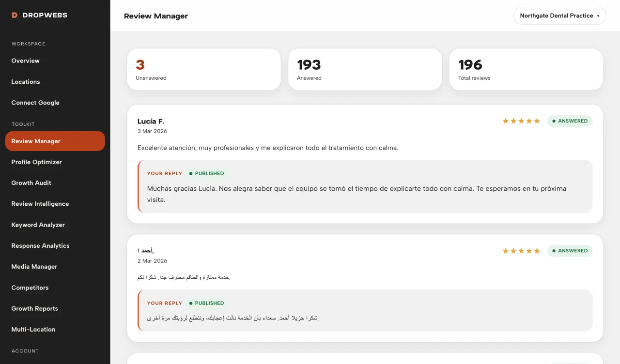Select Review Manager in sidebar
The height and width of the screenshot is (364, 620).
pyautogui.click(x=55, y=141)
